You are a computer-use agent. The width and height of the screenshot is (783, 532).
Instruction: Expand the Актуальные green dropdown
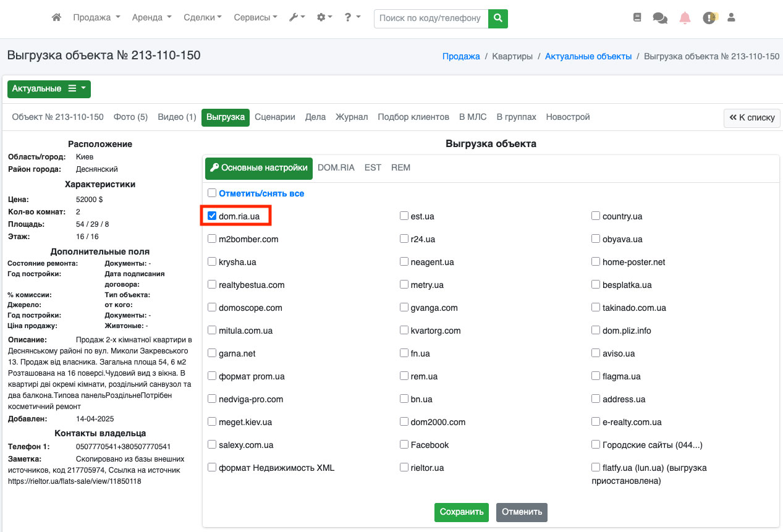click(49, 89)
